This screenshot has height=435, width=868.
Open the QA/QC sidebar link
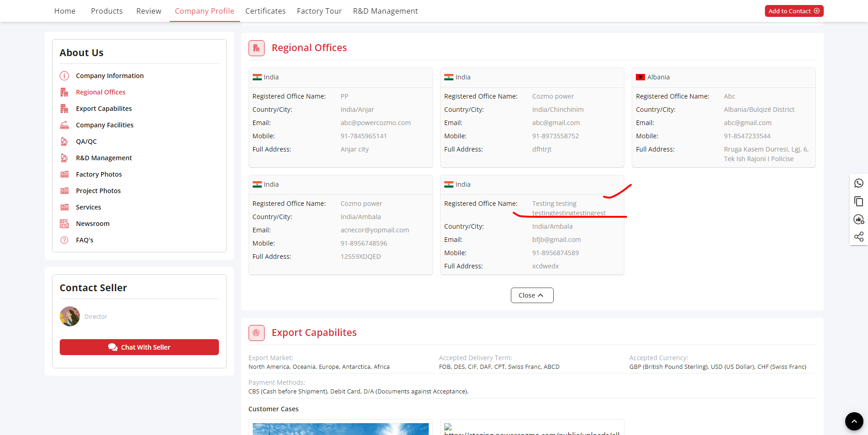point(86,142)
